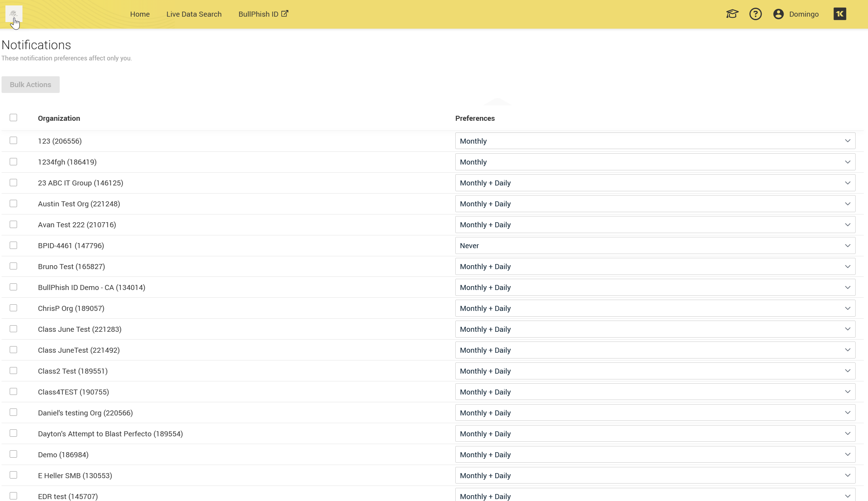Select the Austin Test Org (221248) checkbox
The height and width of the screenshot is (501, 868).
(14, 204)
